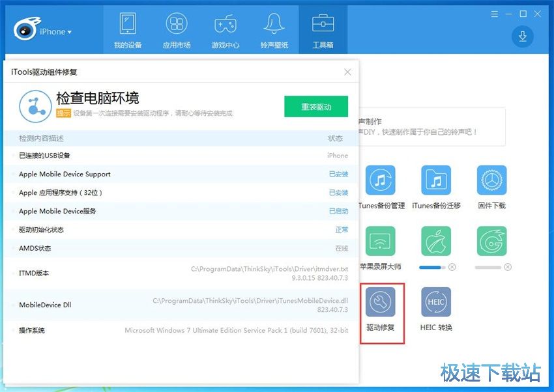Launch 苹果录屏大师 tool icon

(x=380, y=241)
